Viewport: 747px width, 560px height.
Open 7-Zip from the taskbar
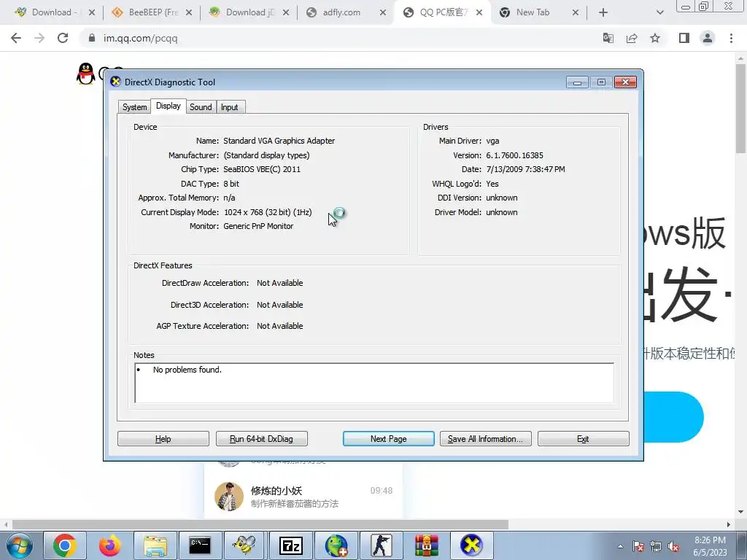click(290, 545)
